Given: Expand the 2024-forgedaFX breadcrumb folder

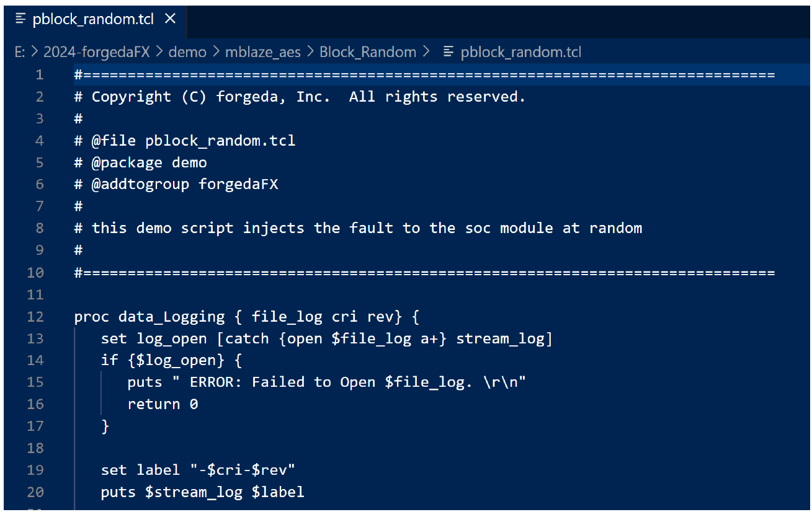Looking at the screenshot, I should coord(96,52).
